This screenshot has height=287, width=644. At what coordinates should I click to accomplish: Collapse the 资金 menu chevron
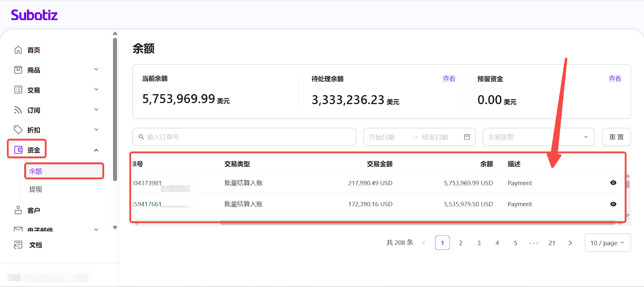(x=96, y=150)
